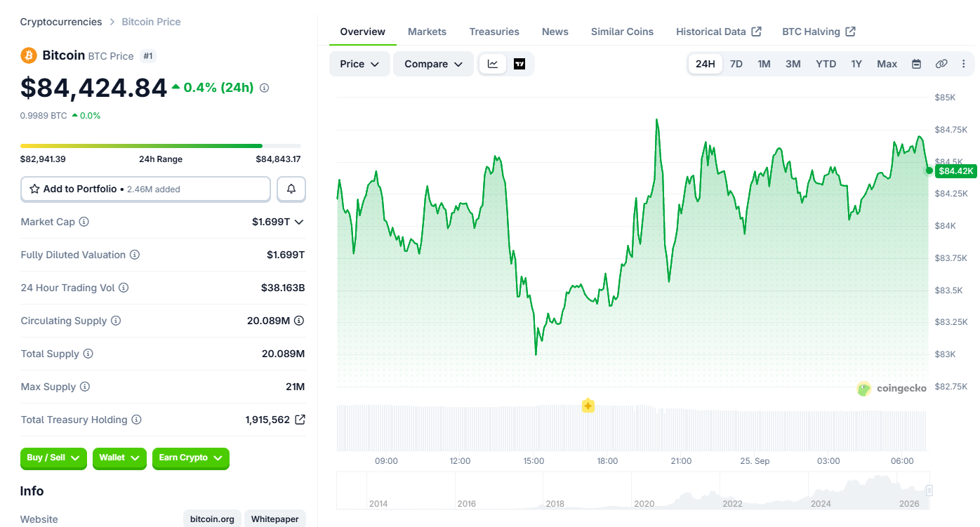Click the Max Supply info icon
980x527 pixels.
(85, 387)
